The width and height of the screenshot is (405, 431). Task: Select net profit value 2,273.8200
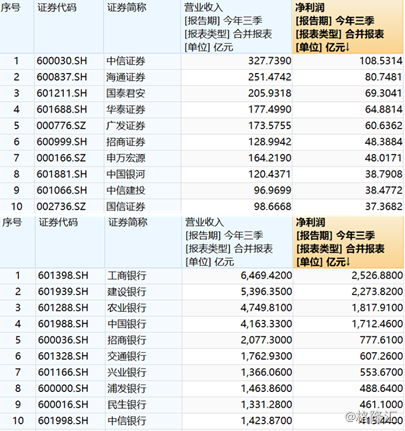(377, 292)
